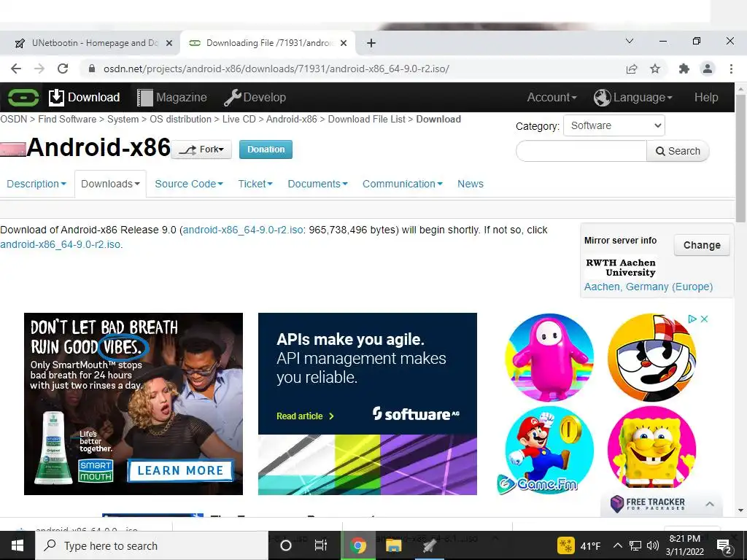Open File Explorer from taskbar
The width and height of the screenshot is (747, 560).
pos(393,545)
